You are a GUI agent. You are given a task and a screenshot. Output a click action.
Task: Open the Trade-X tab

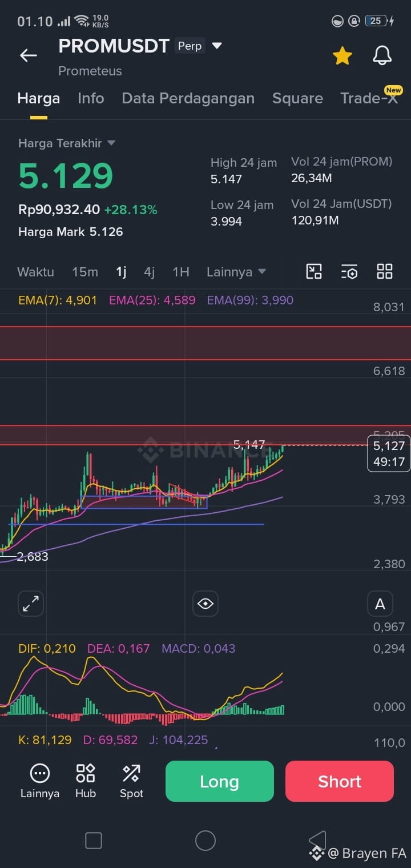pos(369,98)
